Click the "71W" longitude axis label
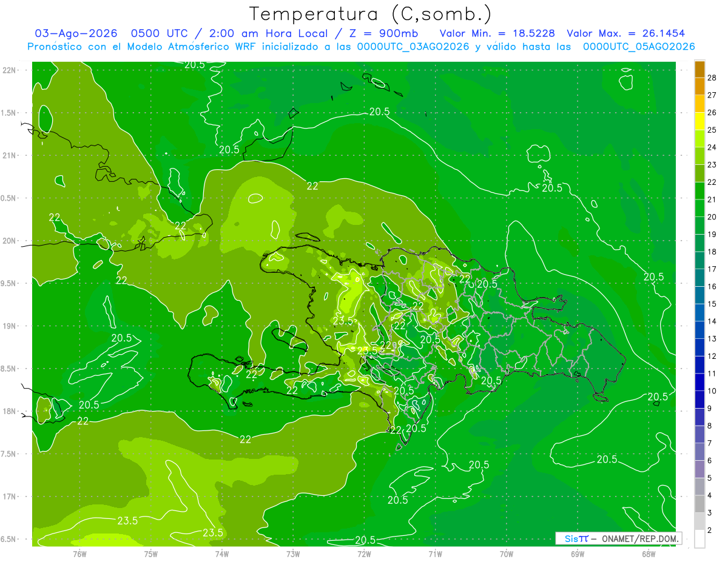 tap(435, 554)
